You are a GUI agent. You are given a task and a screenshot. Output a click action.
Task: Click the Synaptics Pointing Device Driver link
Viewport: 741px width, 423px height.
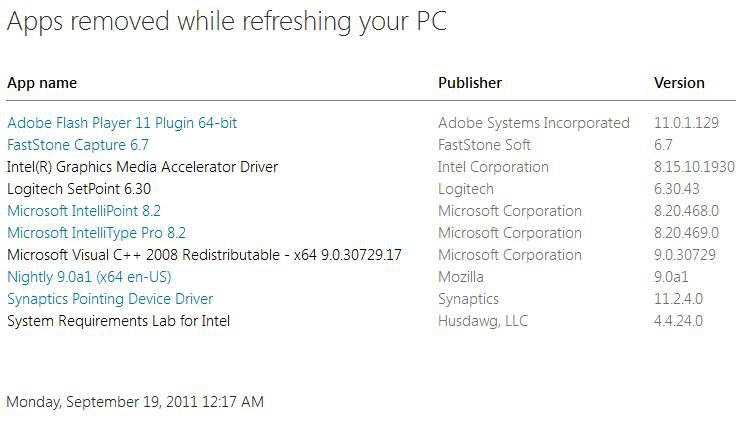tap(110, 299)
